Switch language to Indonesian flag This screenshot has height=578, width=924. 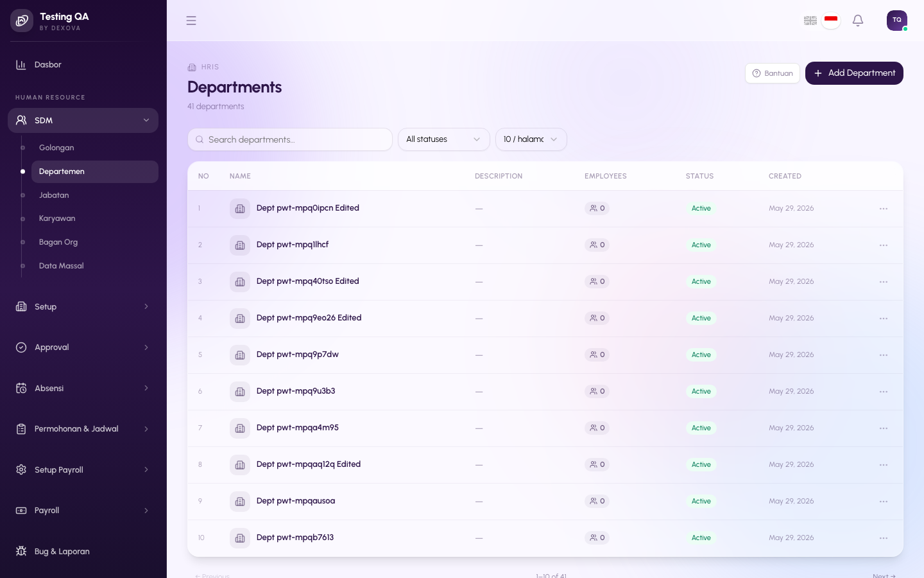(831, 21)
